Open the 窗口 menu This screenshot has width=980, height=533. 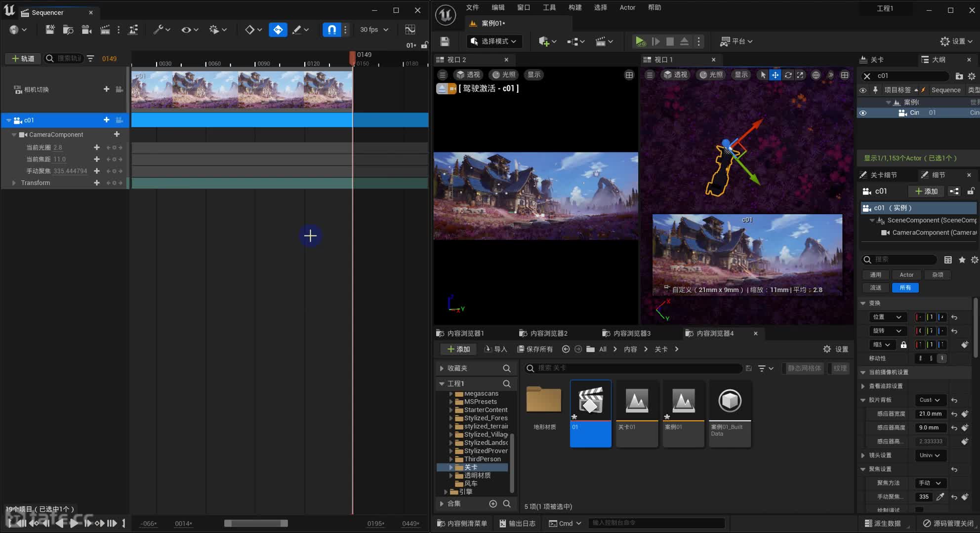coord(524,7)
